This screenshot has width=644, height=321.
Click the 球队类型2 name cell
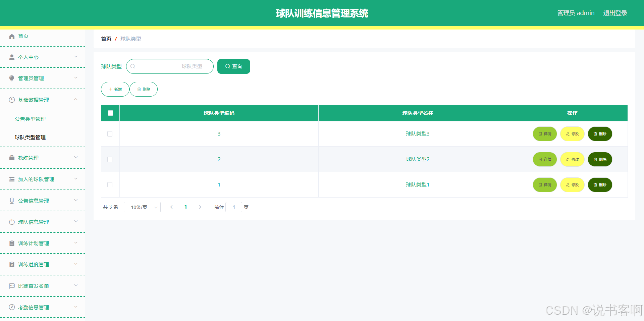[x=418, y=159]
